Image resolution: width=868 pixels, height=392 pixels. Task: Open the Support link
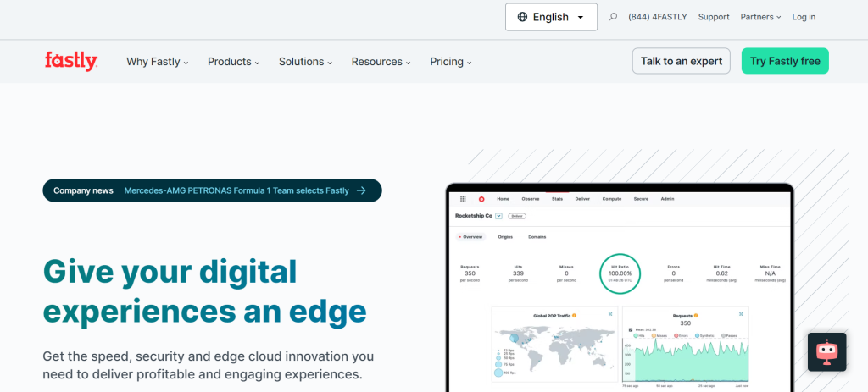click(x=714, y=17)
